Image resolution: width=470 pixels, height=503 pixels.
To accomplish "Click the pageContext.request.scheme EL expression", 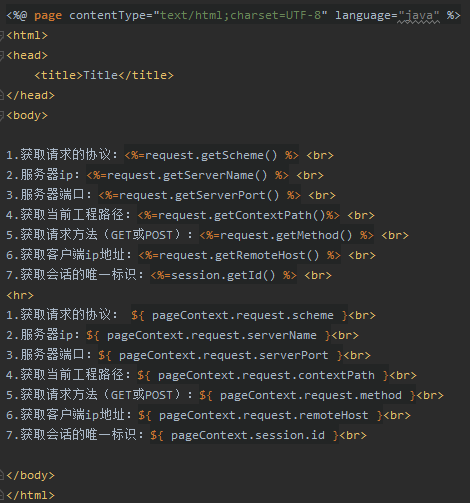I will pos(239,315).
